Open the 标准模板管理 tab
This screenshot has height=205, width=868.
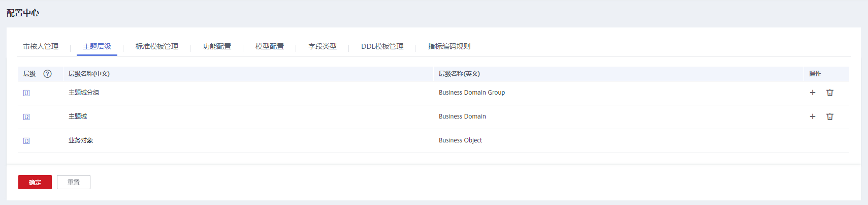pyautogui.click(x=157, y=46)
